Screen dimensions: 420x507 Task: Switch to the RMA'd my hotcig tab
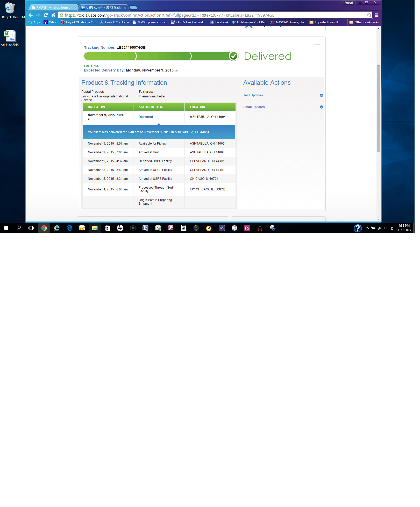(53, 8)
